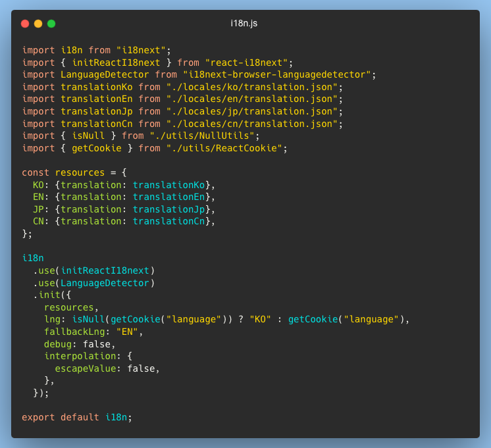The height and width of the screenshot is (448, 491).
Task: Click translationCn in the import line
Action: point(97,124)
